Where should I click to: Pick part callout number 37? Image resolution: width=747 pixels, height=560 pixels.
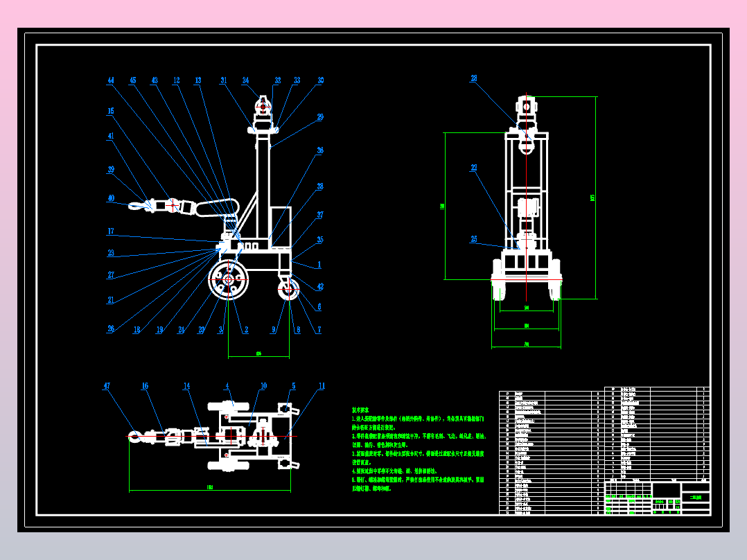[x=320, y=216]
